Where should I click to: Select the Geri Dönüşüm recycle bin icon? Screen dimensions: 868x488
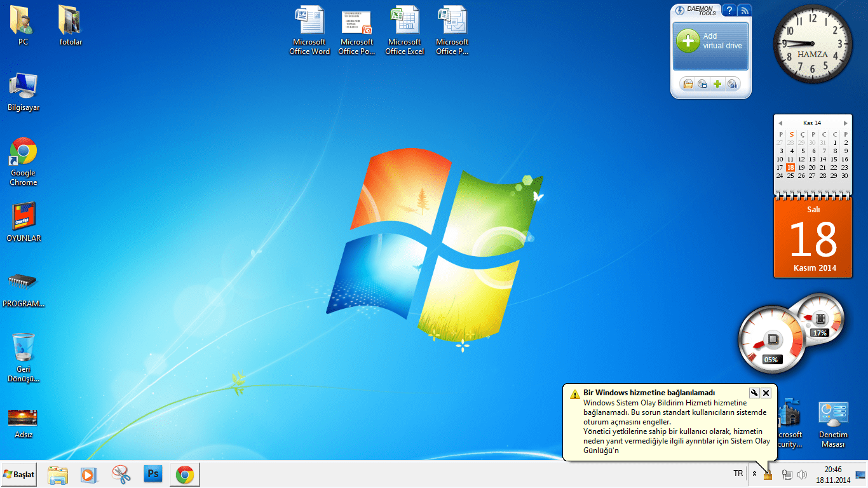(x=24, y=356)
